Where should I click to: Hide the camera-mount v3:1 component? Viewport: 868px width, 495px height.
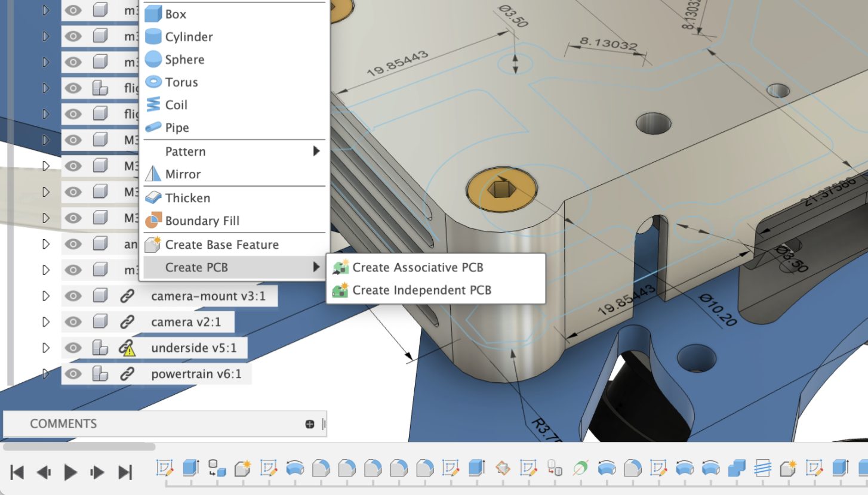(73, 296)
